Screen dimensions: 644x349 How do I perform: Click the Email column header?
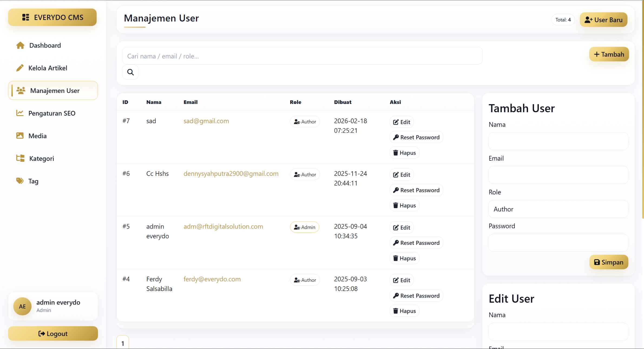[190, 102]
